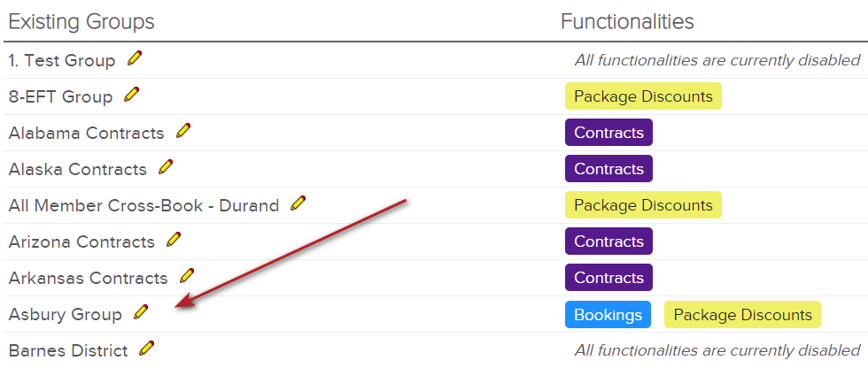868x368 pixels.
Task: Click the blue Bookings badge for Asbury Group
Action: [608, 315]
